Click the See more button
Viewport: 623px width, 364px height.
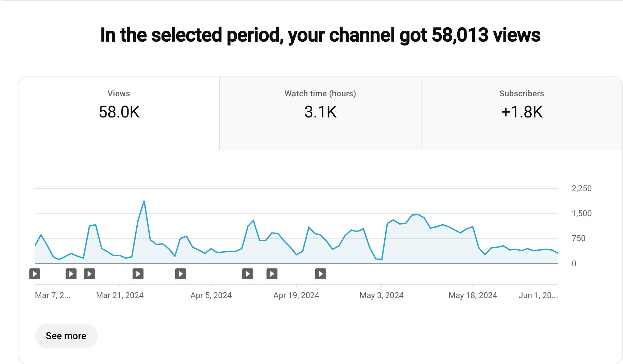pyautogui.click(x=66, y=336)
